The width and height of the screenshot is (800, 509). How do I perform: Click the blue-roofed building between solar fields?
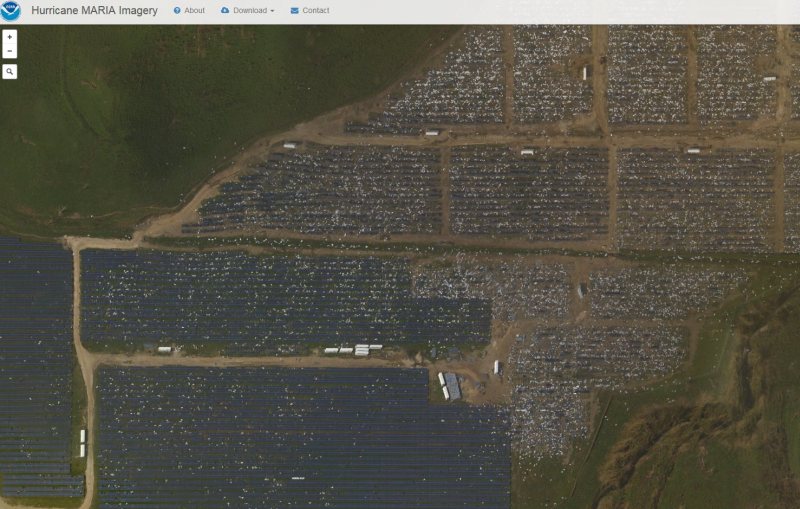click(453, 386)
